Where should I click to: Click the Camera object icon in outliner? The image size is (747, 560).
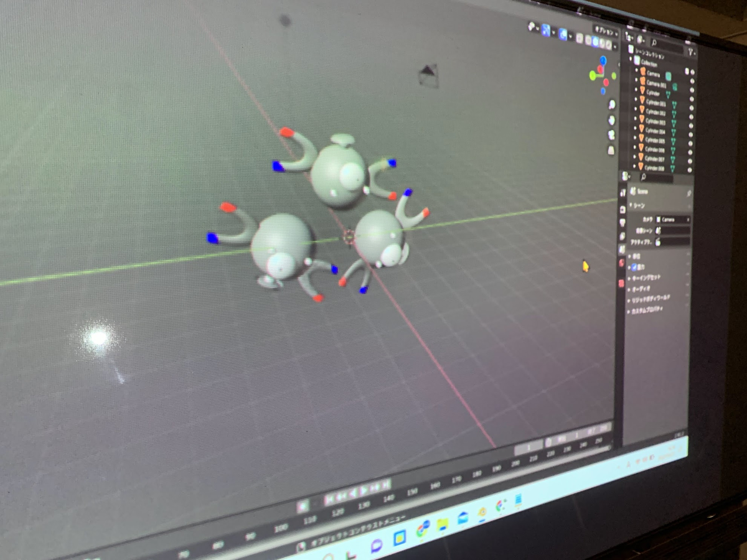click(643, 71)
